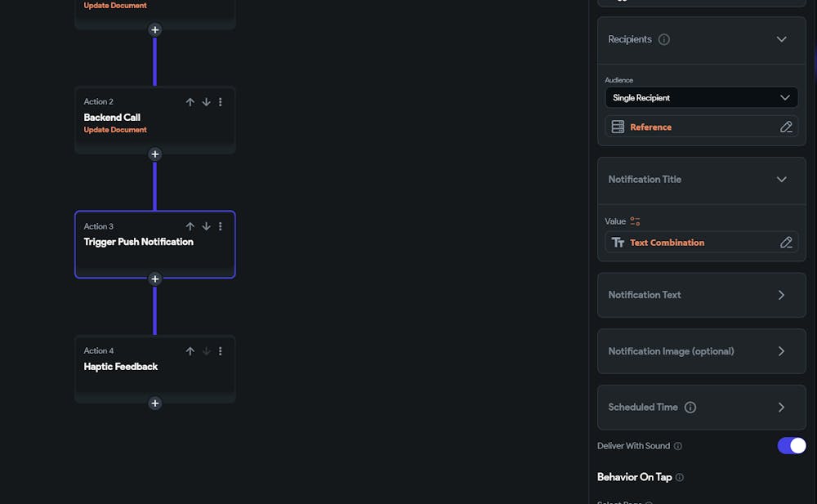Screen dimensions: 817x504
Task: Expand the Scheduled Time section
Action: tap(781, 408)
